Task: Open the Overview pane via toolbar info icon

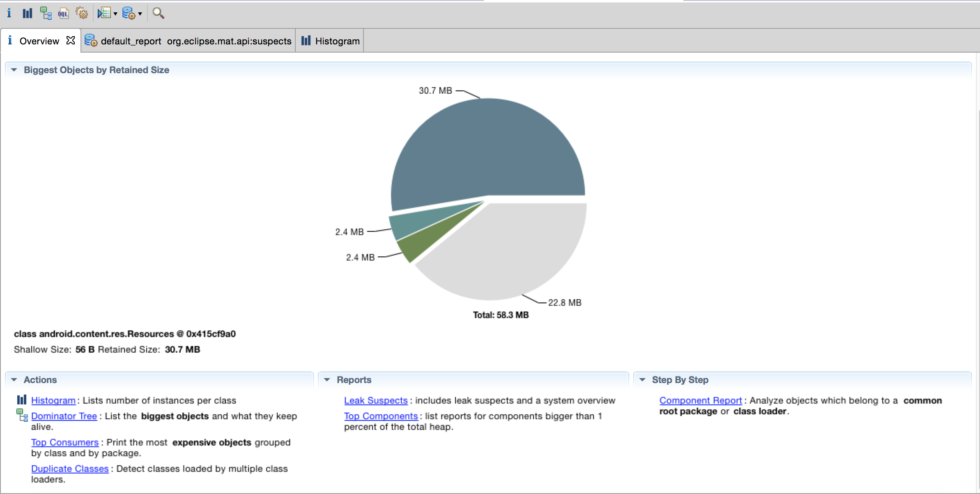Action: [x=9, y=13]
